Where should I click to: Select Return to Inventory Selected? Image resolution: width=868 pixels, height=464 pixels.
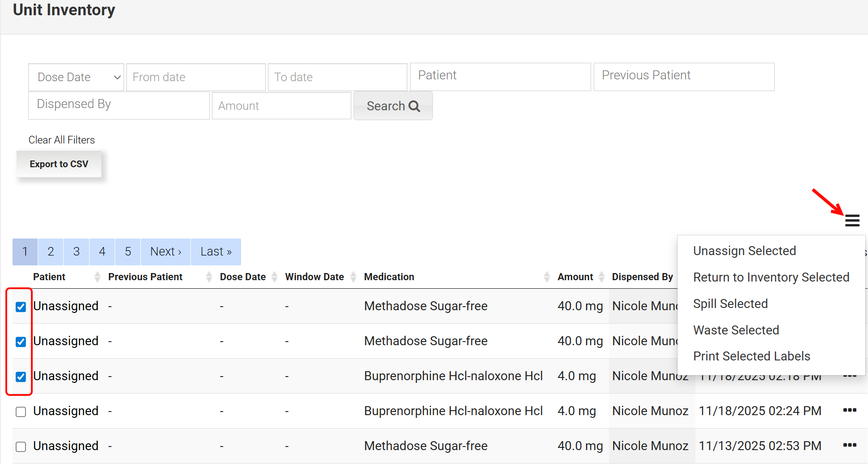coord(771,278)
